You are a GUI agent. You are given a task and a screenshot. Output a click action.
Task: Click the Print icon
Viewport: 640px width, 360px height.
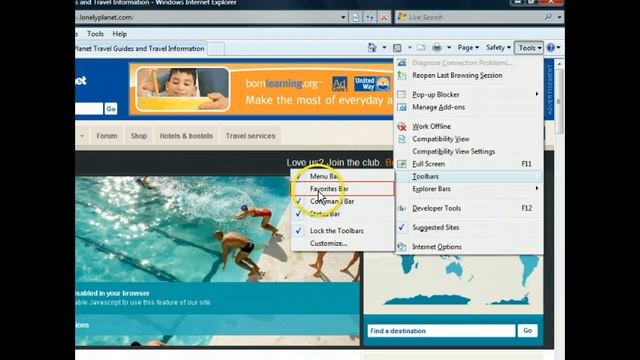437,48
